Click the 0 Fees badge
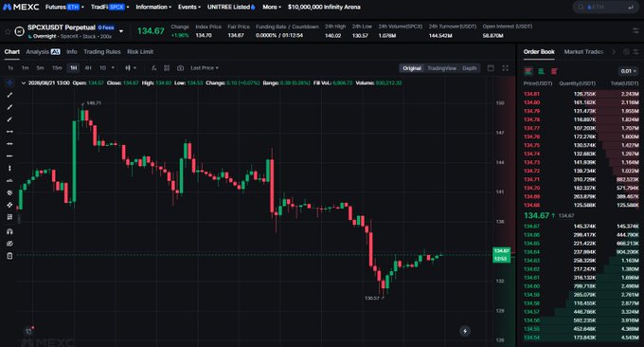This screenshot has width=644, height=347. (106, 27)
